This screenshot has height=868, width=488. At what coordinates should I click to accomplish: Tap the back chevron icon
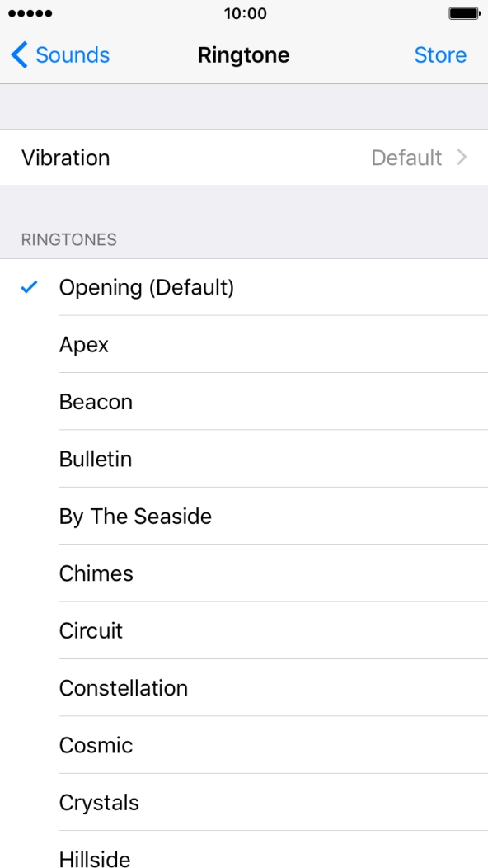(x=16, y=54)
